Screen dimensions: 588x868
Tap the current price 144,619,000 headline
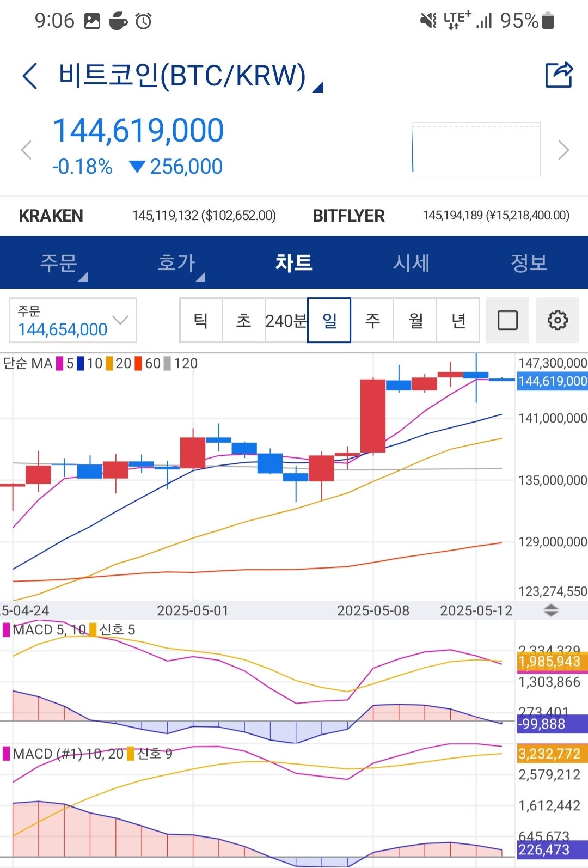pyautogui.click(x=138, y=131)
